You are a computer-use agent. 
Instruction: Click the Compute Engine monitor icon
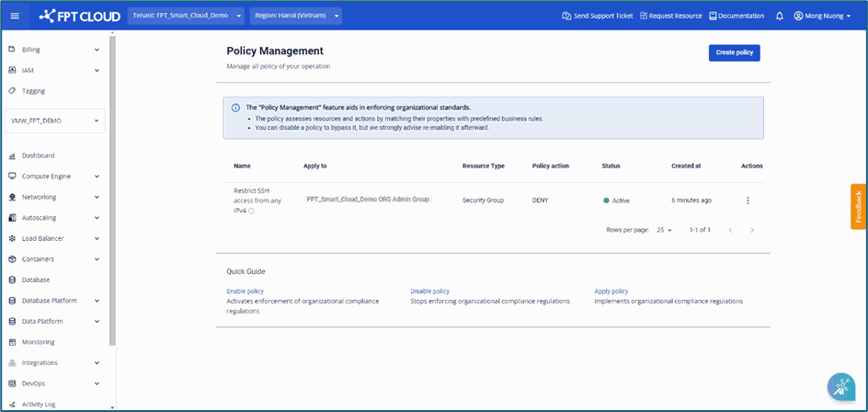(x=12, y=176)
